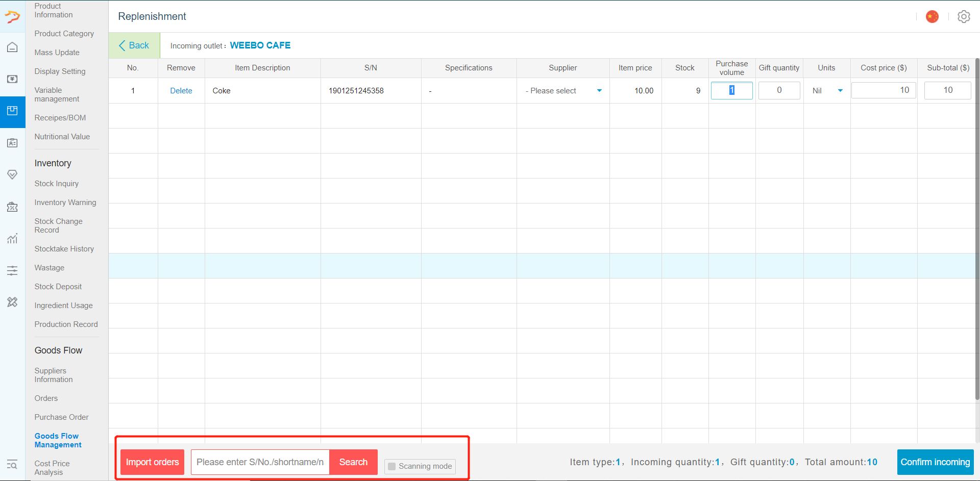Open Inventory Warning menu item
Screen dimensions: 980x481
coord(65,202)
